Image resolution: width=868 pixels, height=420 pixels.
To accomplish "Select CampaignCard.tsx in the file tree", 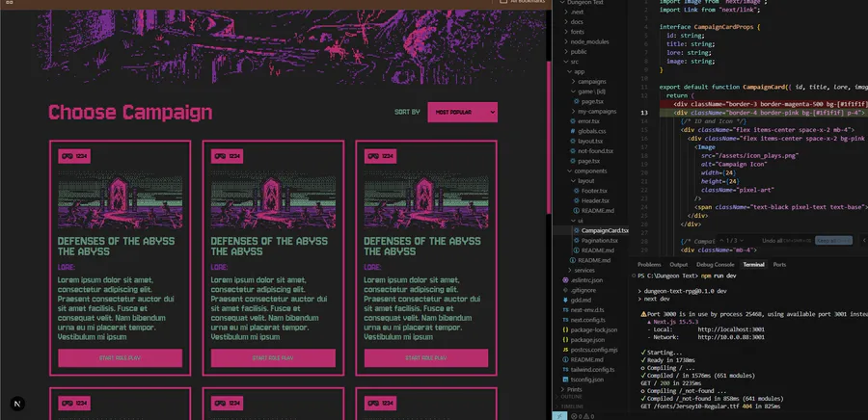I will coord(605,230).
